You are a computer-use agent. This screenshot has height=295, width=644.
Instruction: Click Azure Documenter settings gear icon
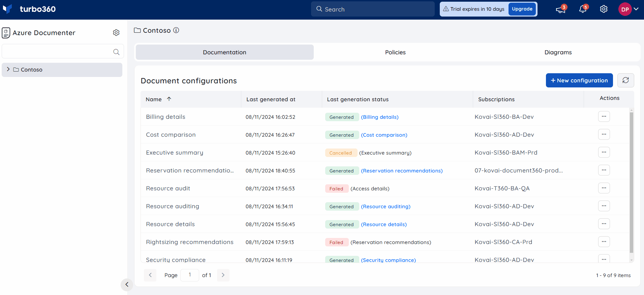click(x=116, y=32)
